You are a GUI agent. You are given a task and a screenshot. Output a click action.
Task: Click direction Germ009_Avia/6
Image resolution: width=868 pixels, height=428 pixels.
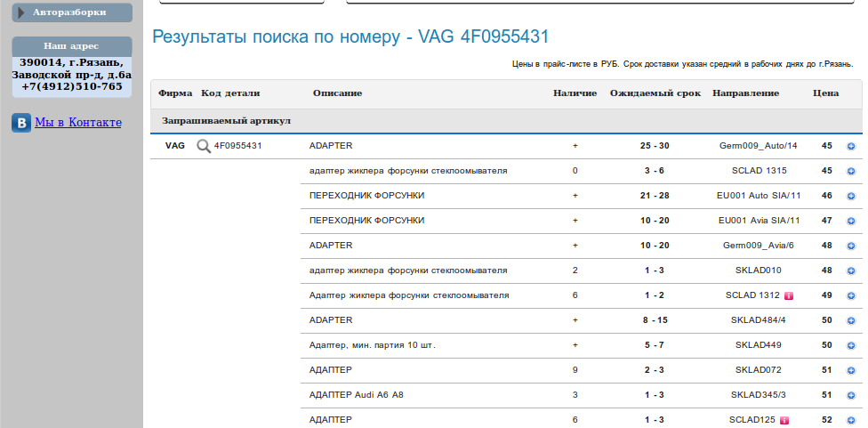[x=759, y=246]
